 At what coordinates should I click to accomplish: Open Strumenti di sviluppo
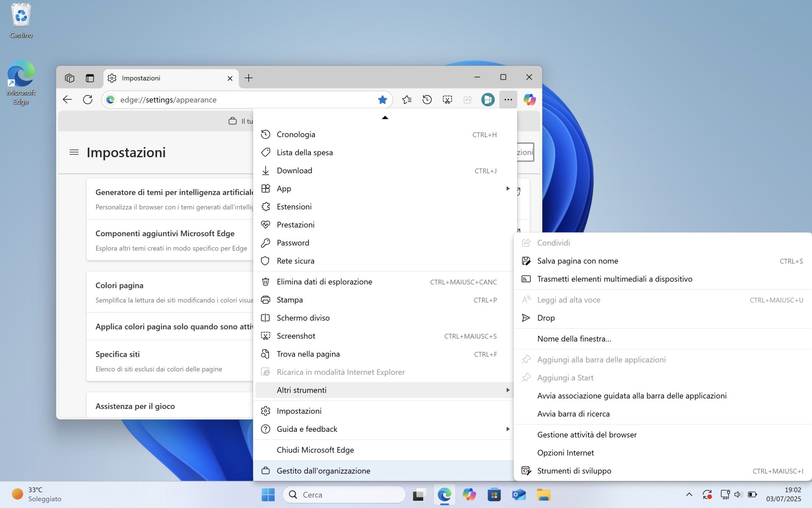(x=662, y=471)
